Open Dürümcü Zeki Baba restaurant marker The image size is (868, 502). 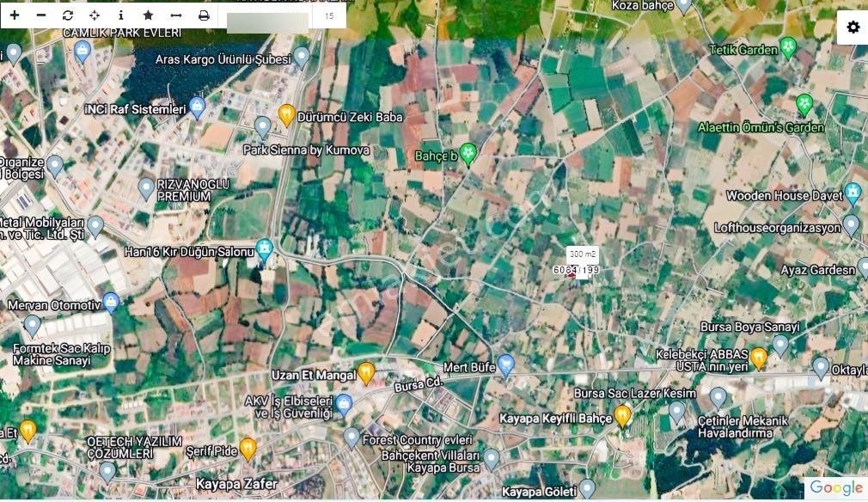pos(286,116)
